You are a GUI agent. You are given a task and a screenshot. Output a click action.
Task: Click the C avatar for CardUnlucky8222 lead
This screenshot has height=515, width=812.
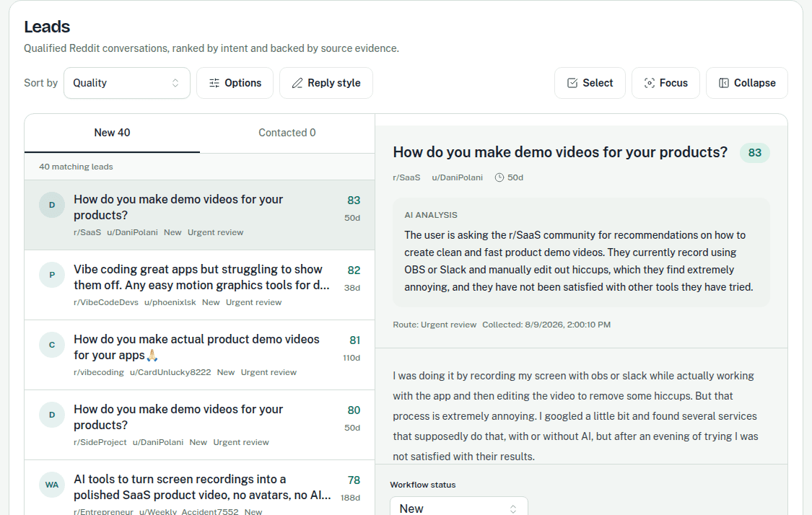coord(52,345)
